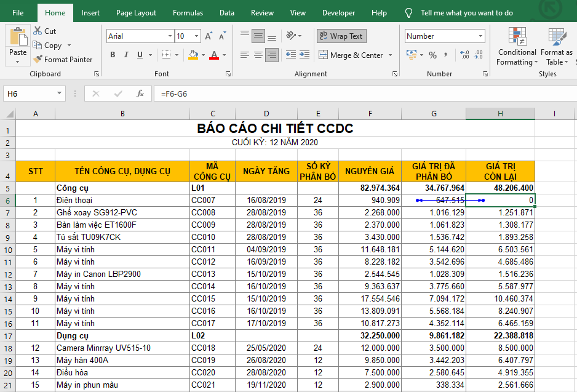Increase font size with the larger A icon
Image resolution: width=577 pixels, height=392 pixels.
(209, 36)
